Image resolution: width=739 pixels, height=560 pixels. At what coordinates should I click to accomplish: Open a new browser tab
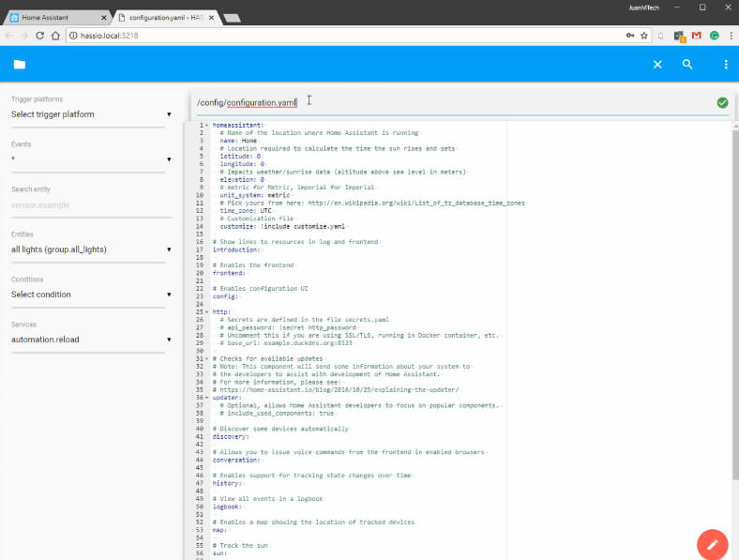232,19
